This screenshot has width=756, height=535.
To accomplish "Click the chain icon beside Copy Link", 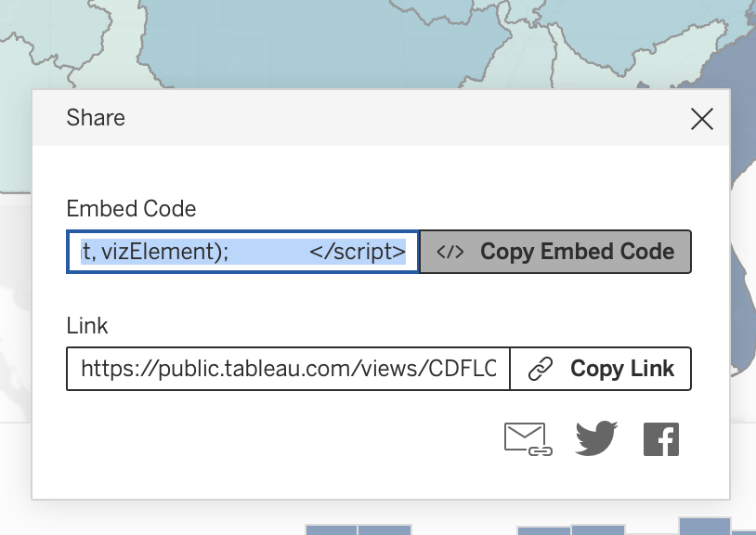I will [x=541, y=369].
